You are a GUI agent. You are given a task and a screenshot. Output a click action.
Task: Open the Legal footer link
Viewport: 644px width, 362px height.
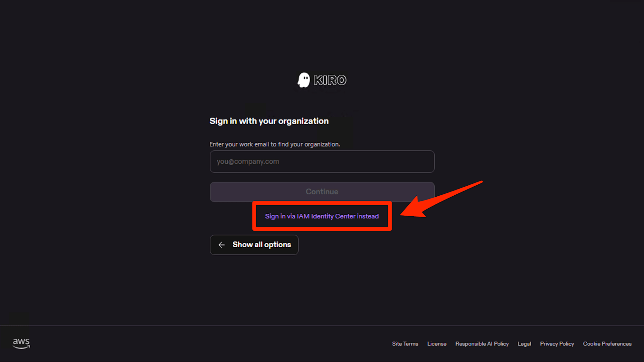pos(524,344)
